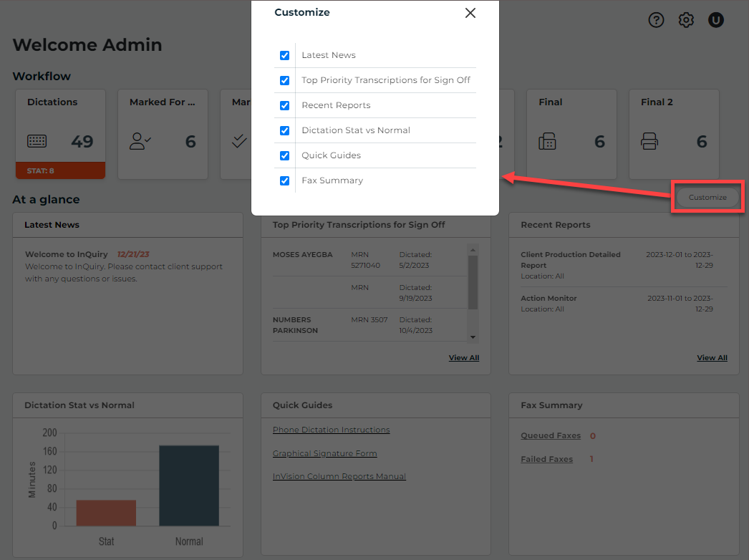Click the Marked For person-check icon
The width and height of the screenshot is (749, 560).
[x=140, y=141]
